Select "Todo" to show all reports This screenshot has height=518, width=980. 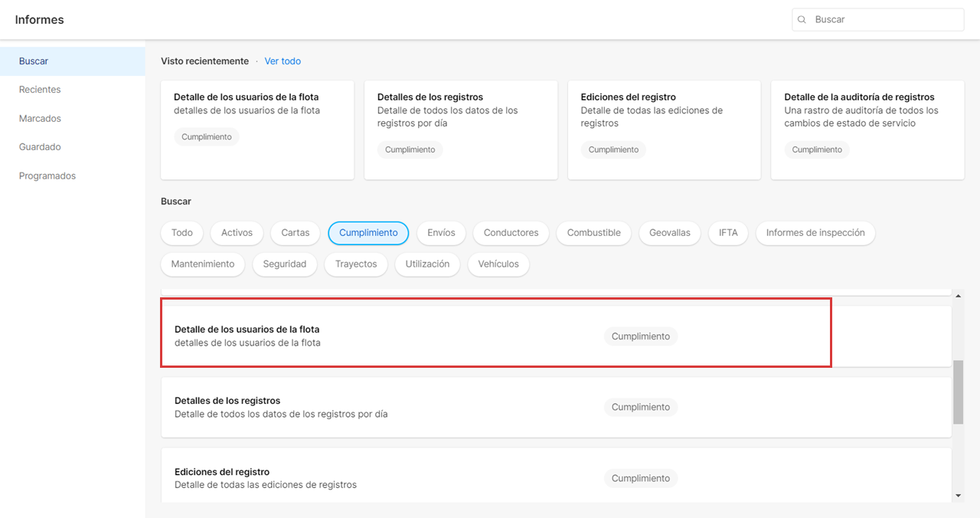click(x=181, y=233)
